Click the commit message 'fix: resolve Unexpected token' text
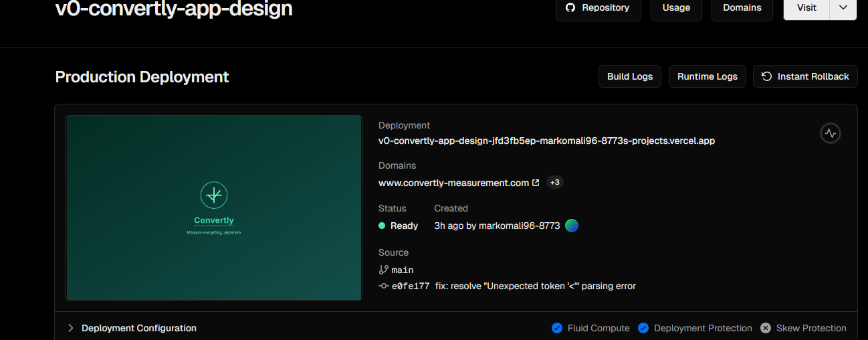 (535, 286)
